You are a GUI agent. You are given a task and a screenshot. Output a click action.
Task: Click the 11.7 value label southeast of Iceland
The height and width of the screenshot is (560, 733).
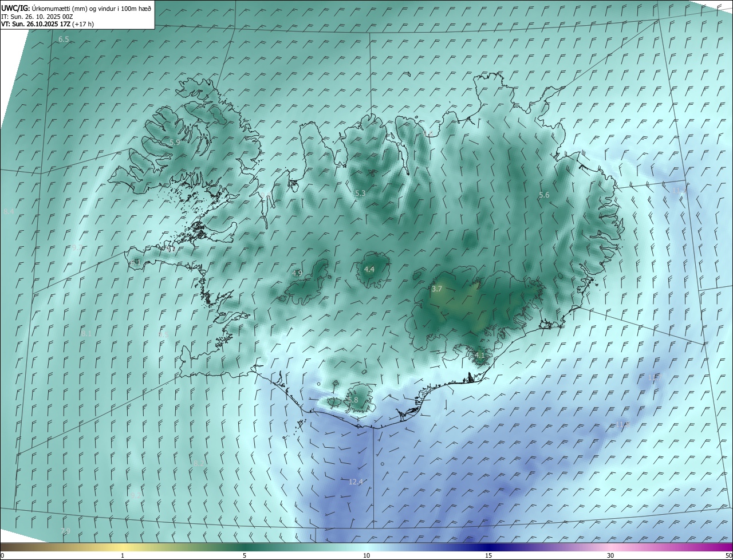[654, 377]
